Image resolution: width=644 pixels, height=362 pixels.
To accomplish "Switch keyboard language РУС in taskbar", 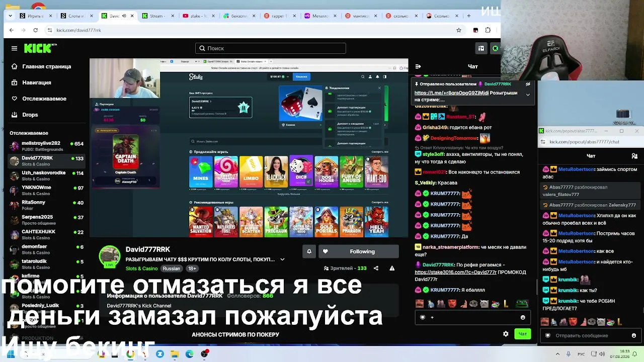I will point(581,354).
